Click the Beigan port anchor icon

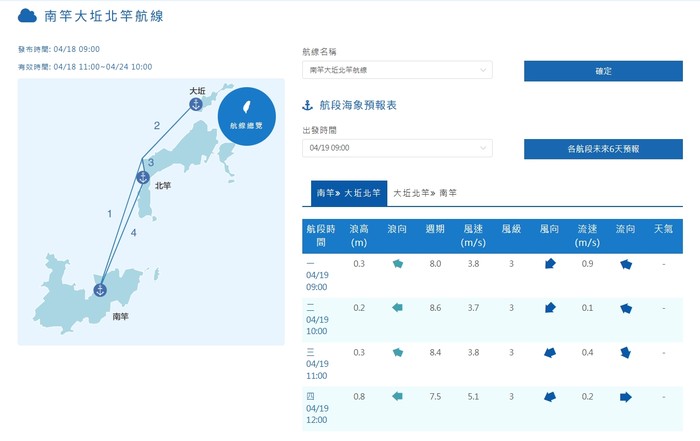click(143, 178)
